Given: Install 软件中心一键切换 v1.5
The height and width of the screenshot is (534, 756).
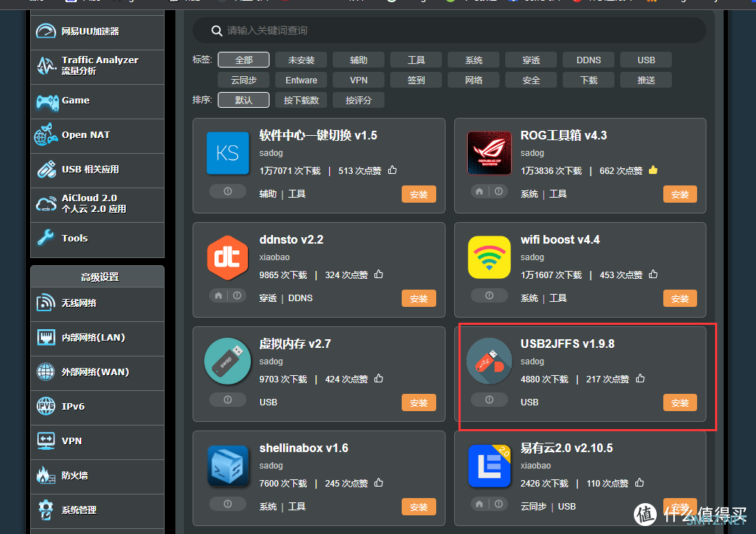Looking at the screenshot, I should click(x=418, y=194).
